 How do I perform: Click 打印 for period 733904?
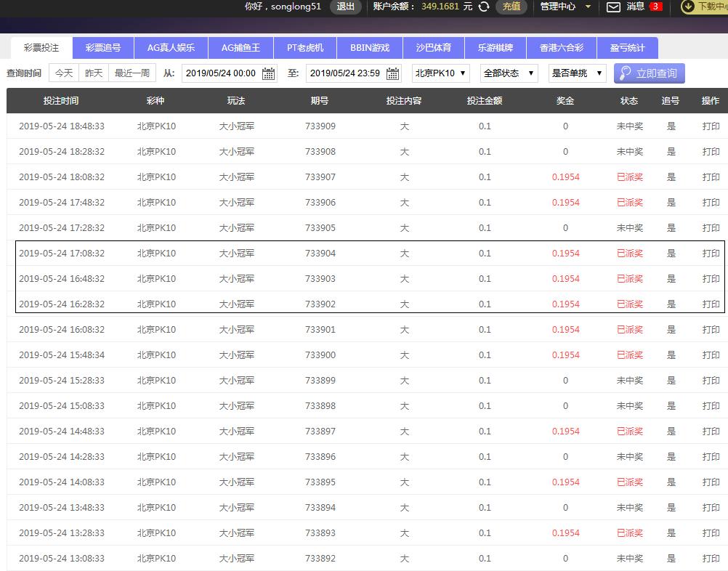[x=711, y=254]
